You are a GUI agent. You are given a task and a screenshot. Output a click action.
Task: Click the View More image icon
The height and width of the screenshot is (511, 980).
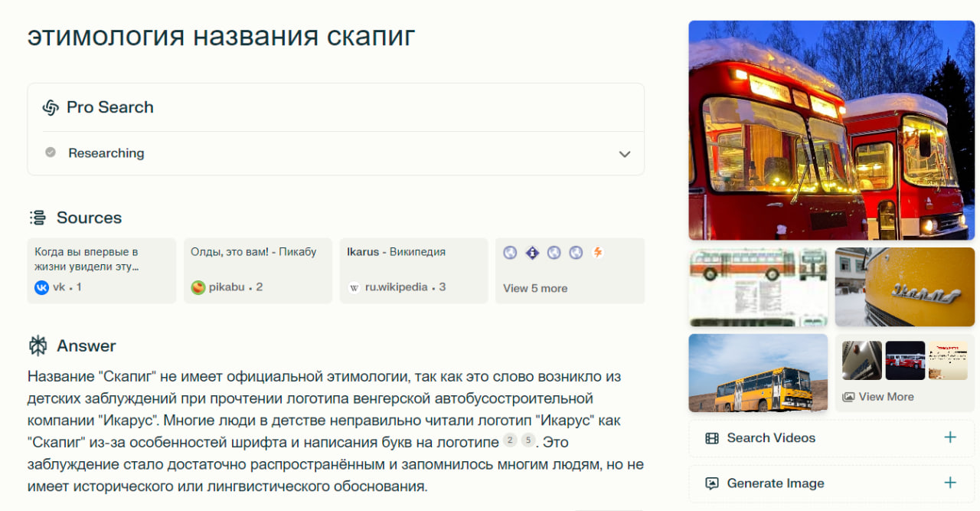(x=848, y=397)
